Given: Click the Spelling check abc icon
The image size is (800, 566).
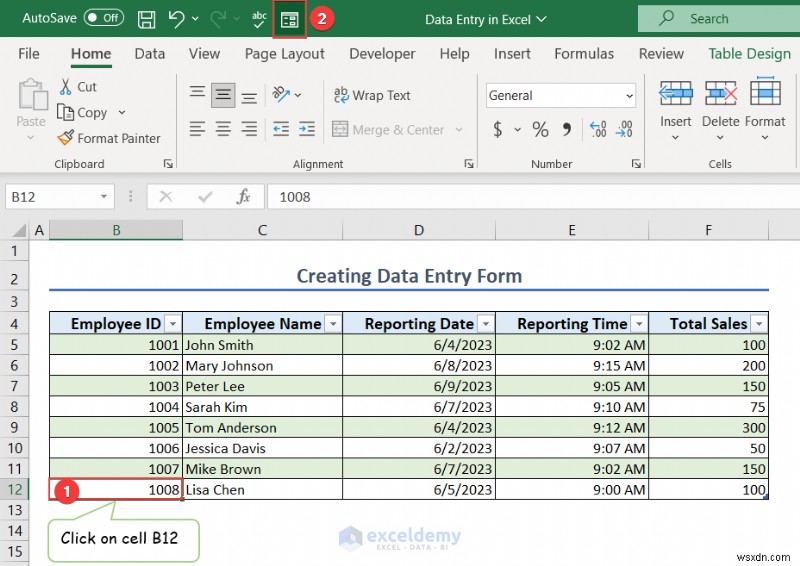Looking at the screenshot, I should pyautogui.click(x=259, y=19).
